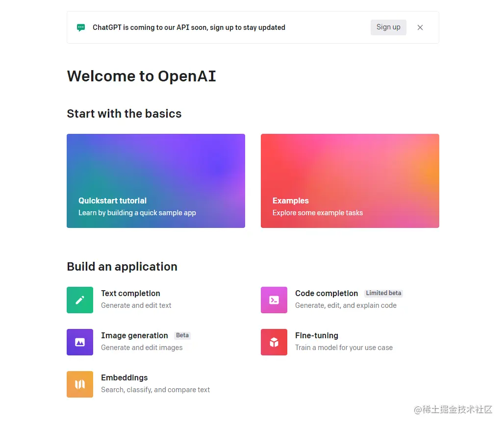Click the green chat bubble icon in the banner

tap(81, 27)
